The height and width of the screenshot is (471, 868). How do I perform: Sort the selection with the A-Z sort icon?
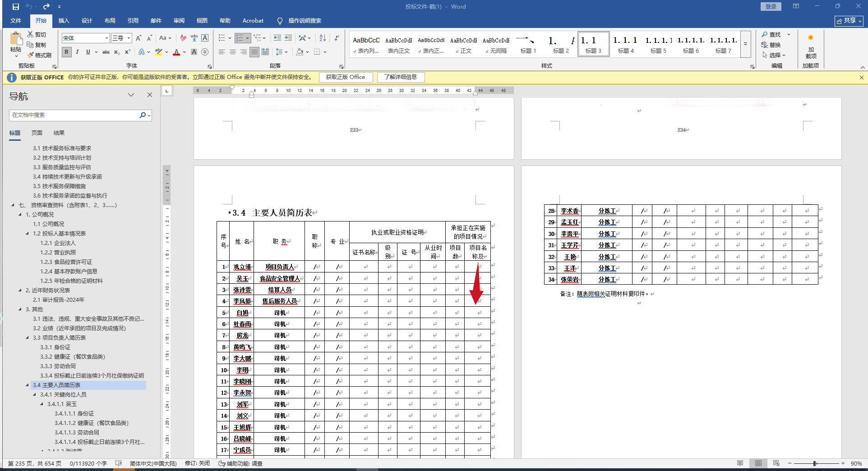click(323, 38)
